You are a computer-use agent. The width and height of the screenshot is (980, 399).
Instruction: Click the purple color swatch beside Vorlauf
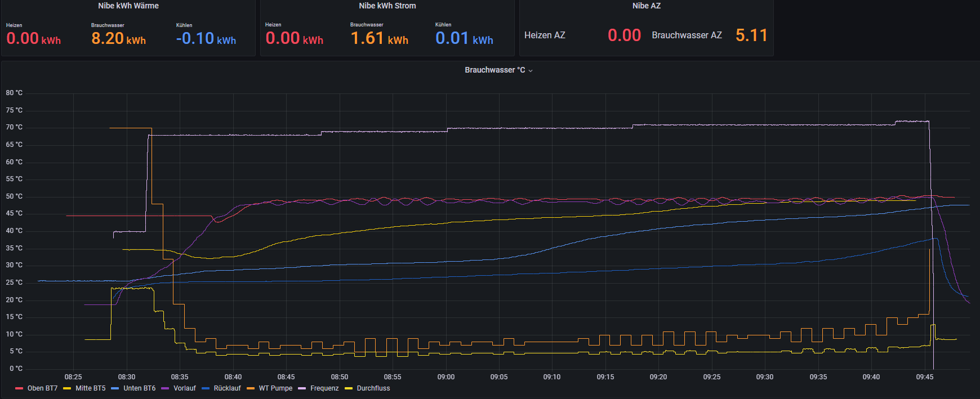165,388
